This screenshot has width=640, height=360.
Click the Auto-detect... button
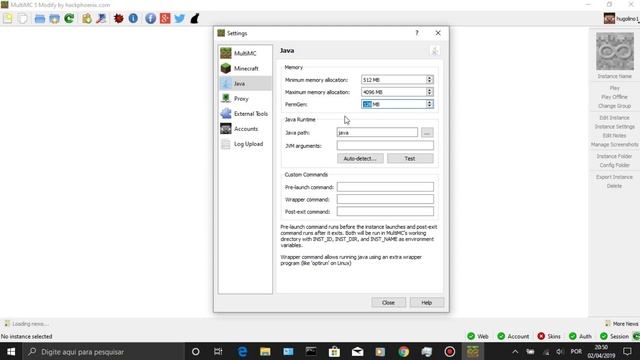pyautogui.click(x=360, y=158)
